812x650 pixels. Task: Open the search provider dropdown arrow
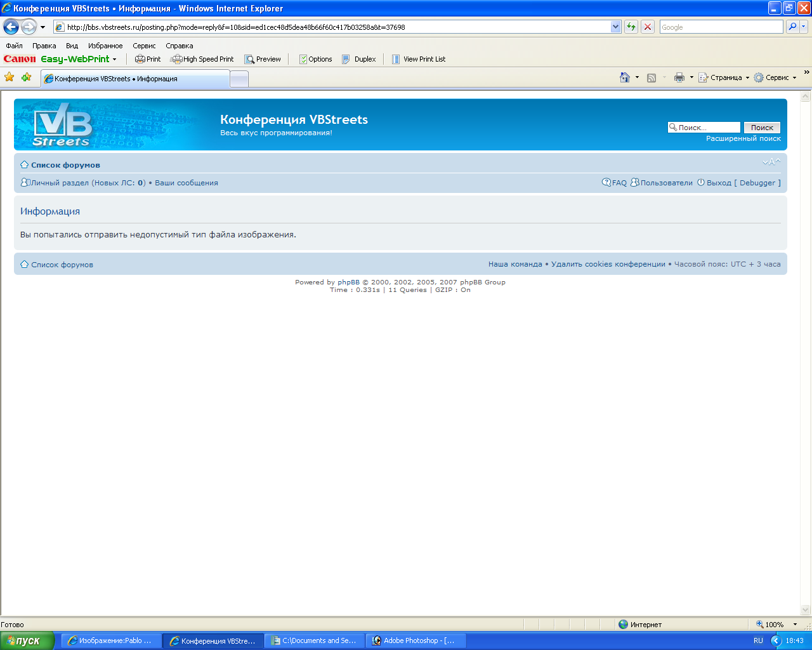tap(804, 27)
